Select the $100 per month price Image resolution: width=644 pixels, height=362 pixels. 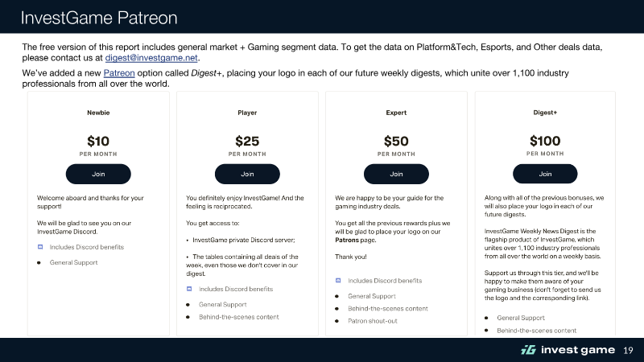[x=545, y=140]
